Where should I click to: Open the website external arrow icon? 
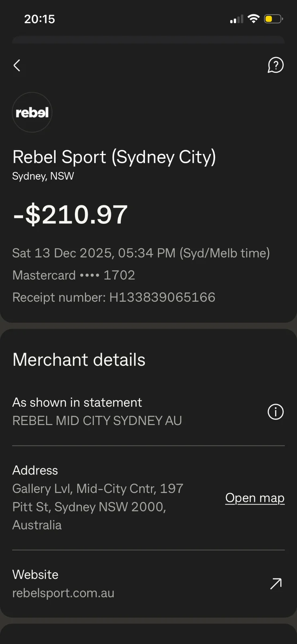(x=276, y=583)
